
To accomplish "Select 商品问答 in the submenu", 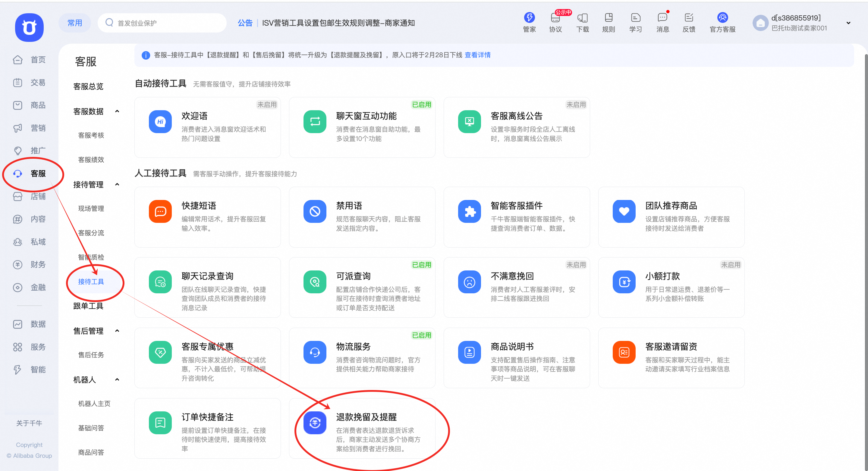I will click(x=91, y=453).
